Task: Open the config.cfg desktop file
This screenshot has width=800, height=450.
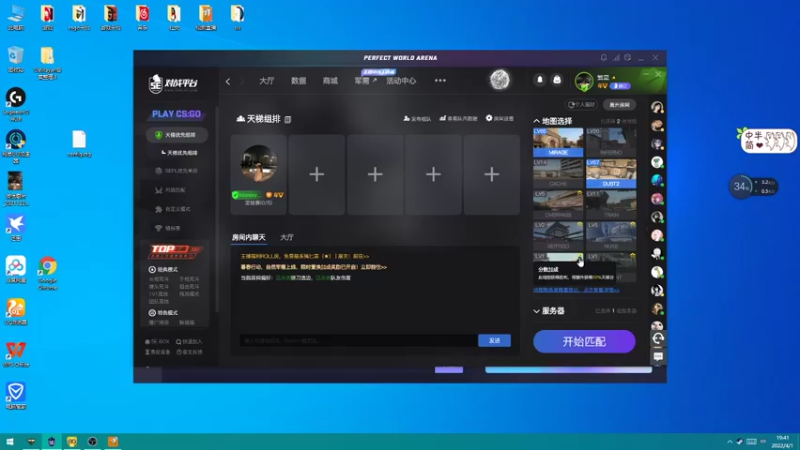Action: 79,143
